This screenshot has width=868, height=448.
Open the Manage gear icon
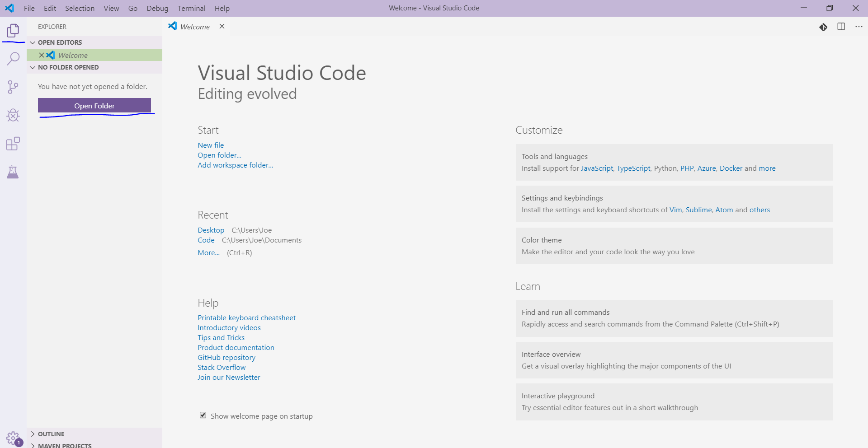13,438
